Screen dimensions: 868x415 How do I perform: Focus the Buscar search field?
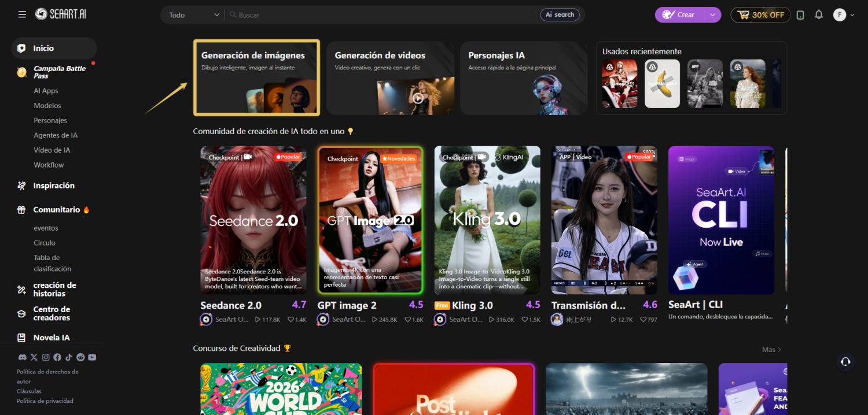tap(382, 15)
